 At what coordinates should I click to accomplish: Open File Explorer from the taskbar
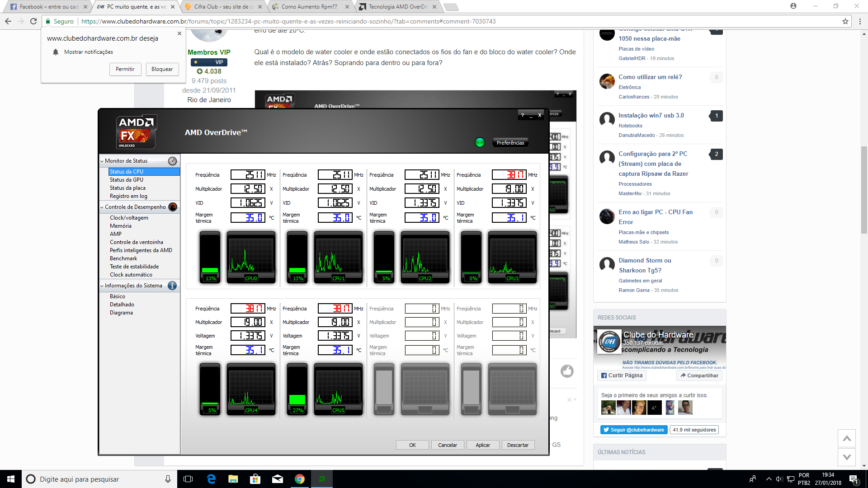tap(233, 479)
